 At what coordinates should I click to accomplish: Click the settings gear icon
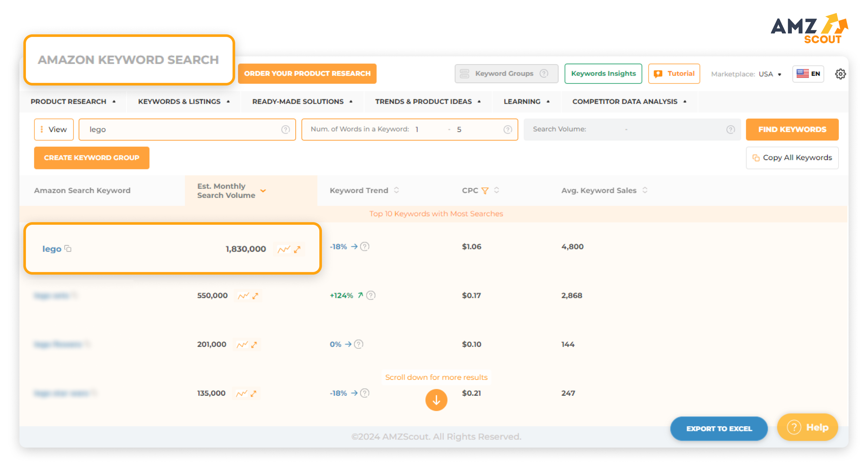(840, 74)
